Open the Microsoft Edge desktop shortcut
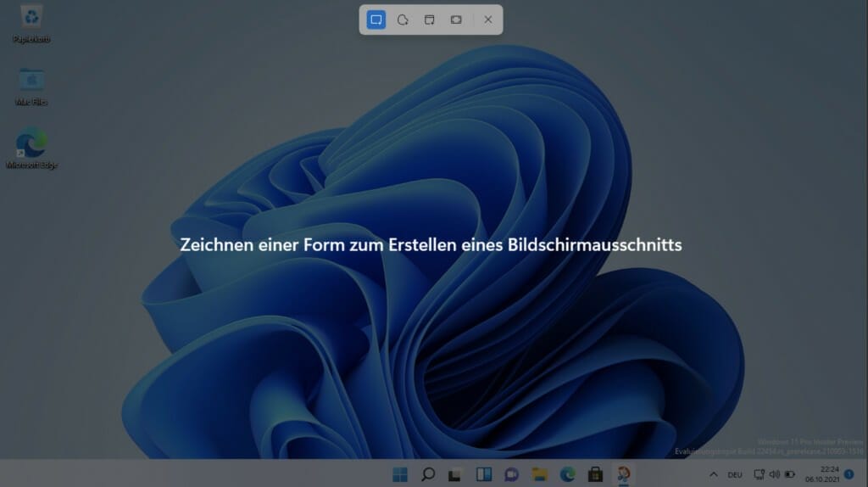The width and height of the screenshot is (868, 487). coord(31,148)
